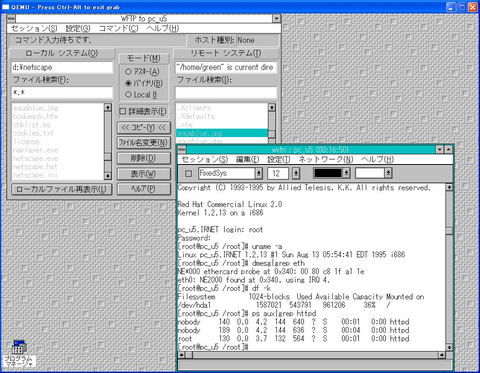This screenshot has height=373, width=480.
Task: Open WFTP コマンド(C) menu
Action: tap(119, 28)
